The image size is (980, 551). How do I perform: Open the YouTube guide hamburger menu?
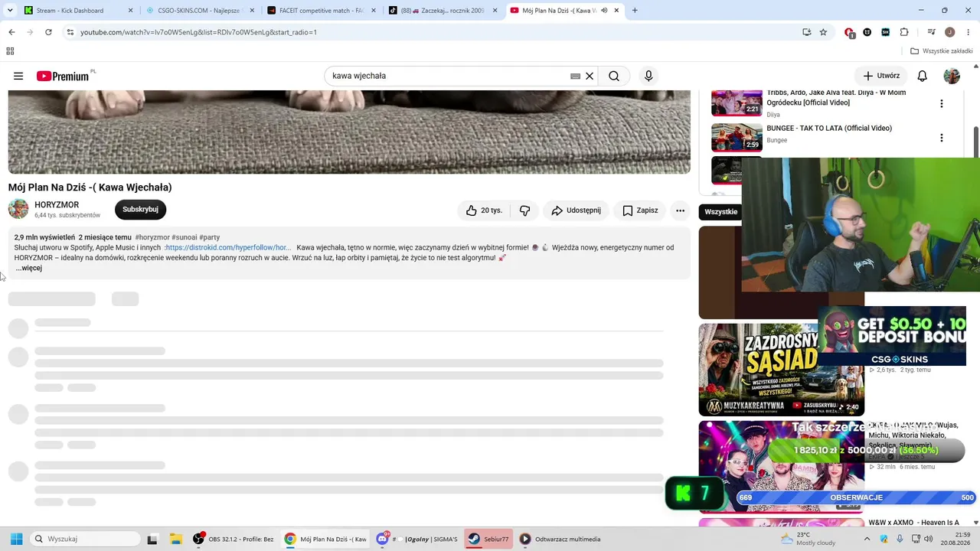click(18, 76)
